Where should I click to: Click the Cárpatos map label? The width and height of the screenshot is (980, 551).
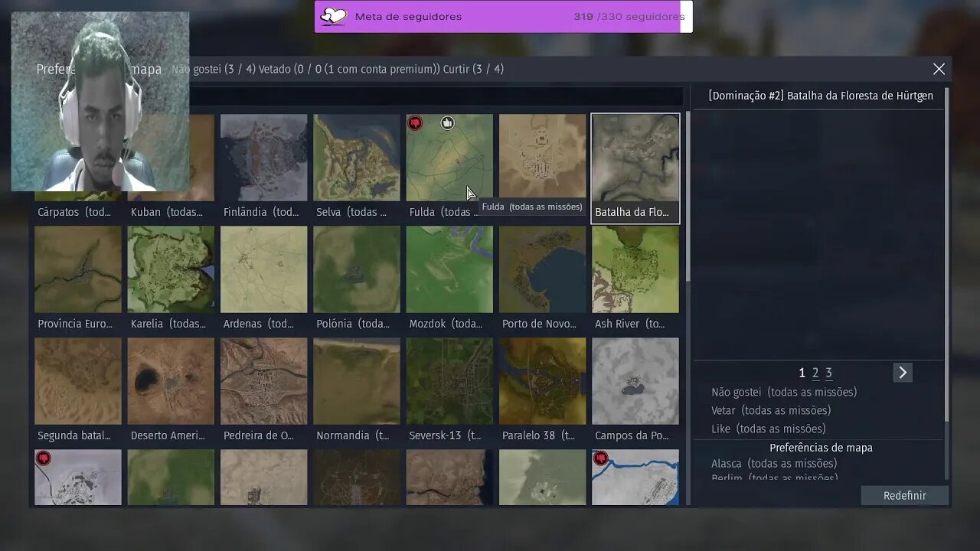74,212
